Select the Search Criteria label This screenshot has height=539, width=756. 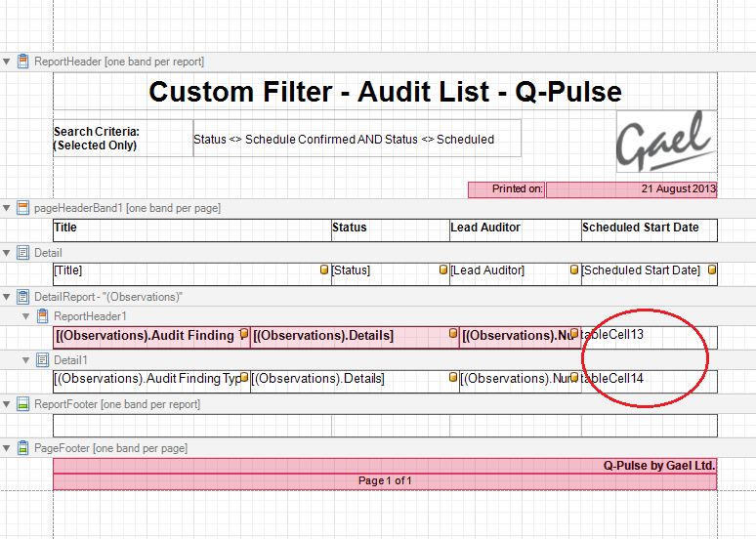123,139
